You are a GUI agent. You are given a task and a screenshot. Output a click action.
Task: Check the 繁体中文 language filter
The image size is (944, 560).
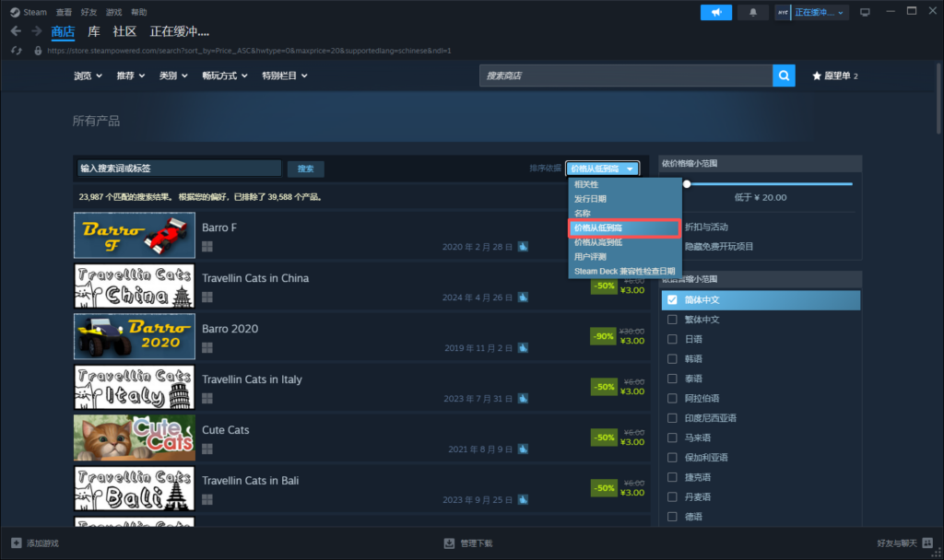pyautogui.click(x=672, y=320)
